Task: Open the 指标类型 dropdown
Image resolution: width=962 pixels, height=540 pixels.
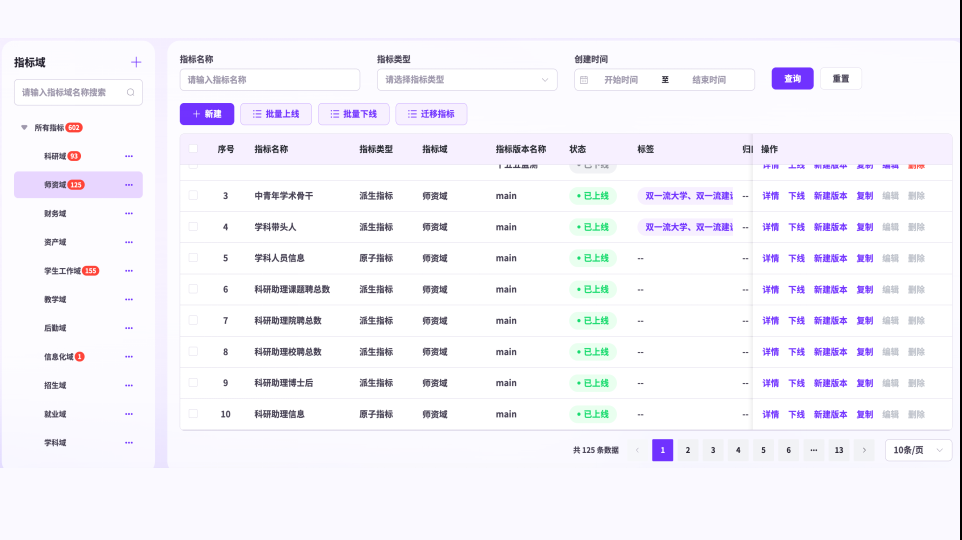Action: 467,80
